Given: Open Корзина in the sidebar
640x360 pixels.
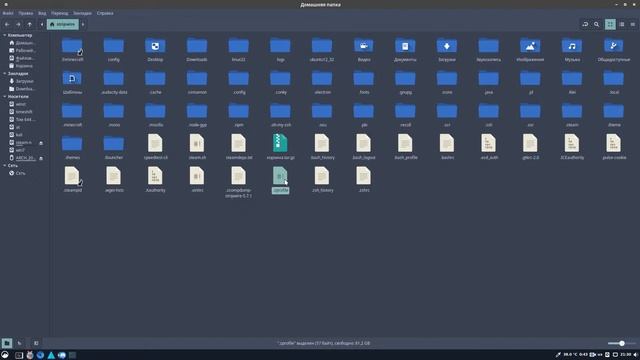Looking at the screenshot, I should pyautogui.click(x=21, y=66).
